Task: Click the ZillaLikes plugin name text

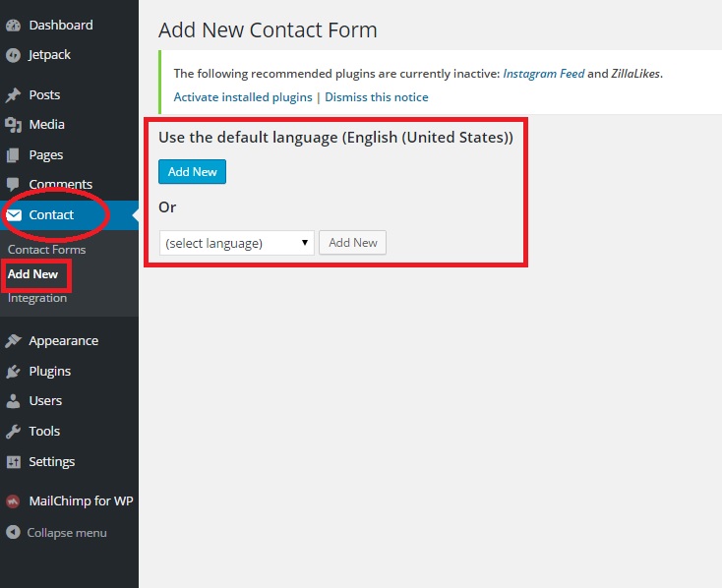Action: tap(635, 74)
